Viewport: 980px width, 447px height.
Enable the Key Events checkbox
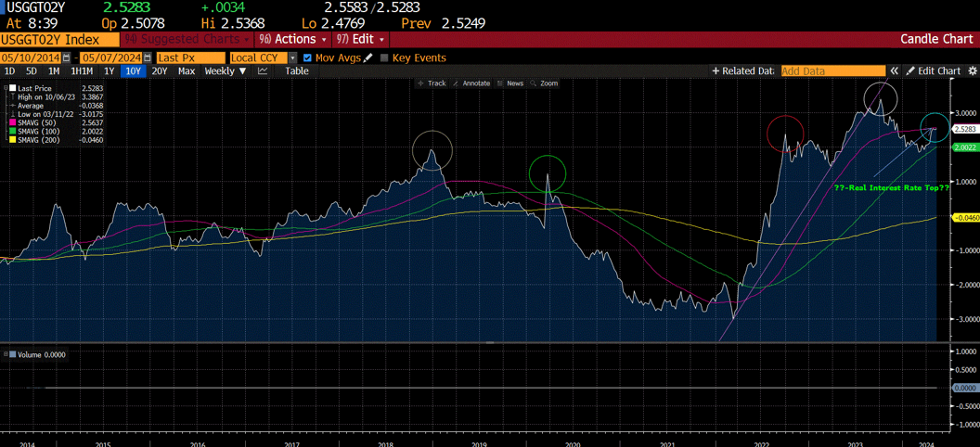point(385,57)
